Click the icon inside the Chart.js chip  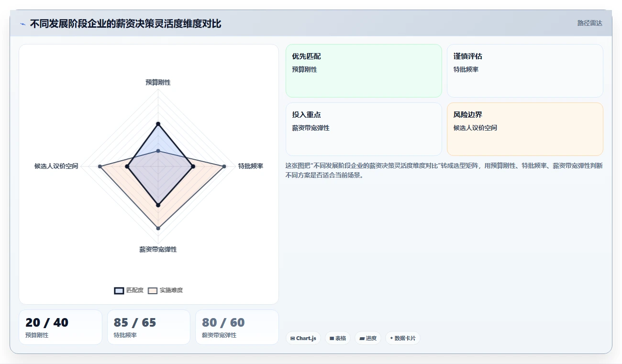[x=293, y=338]
